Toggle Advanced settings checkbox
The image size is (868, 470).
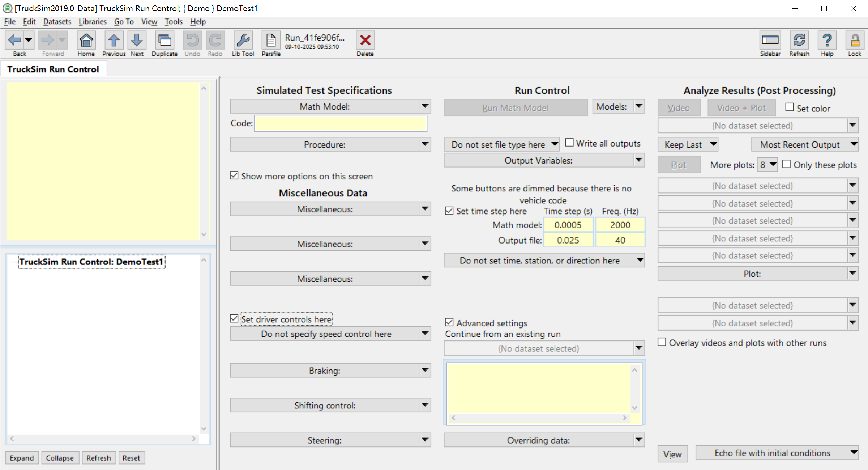click(449, 322)
